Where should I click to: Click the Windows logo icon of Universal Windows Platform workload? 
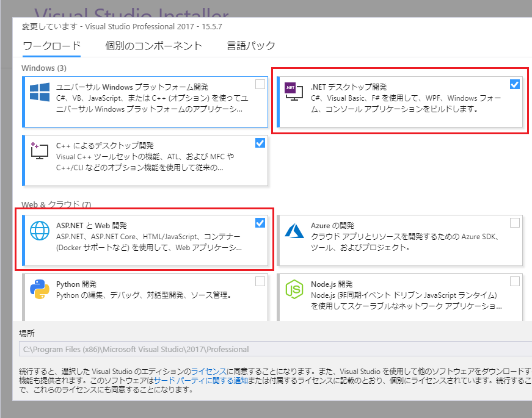click(x=40, y=92)
